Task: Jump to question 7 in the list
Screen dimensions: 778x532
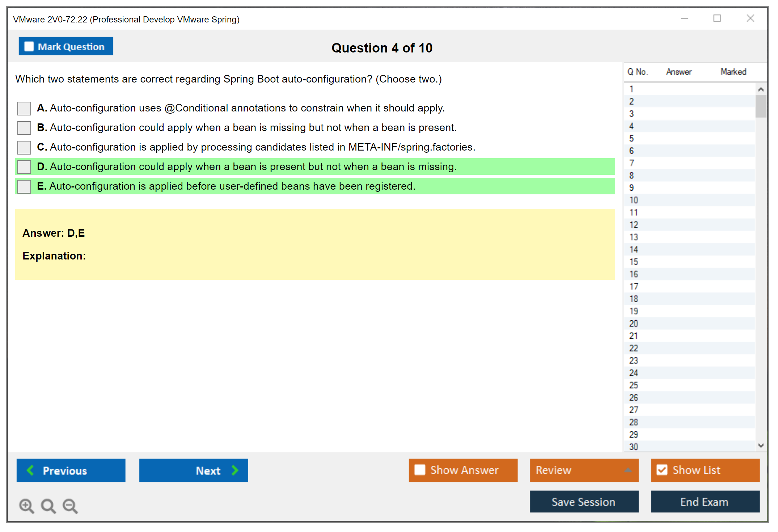Action: coord(631,163)
